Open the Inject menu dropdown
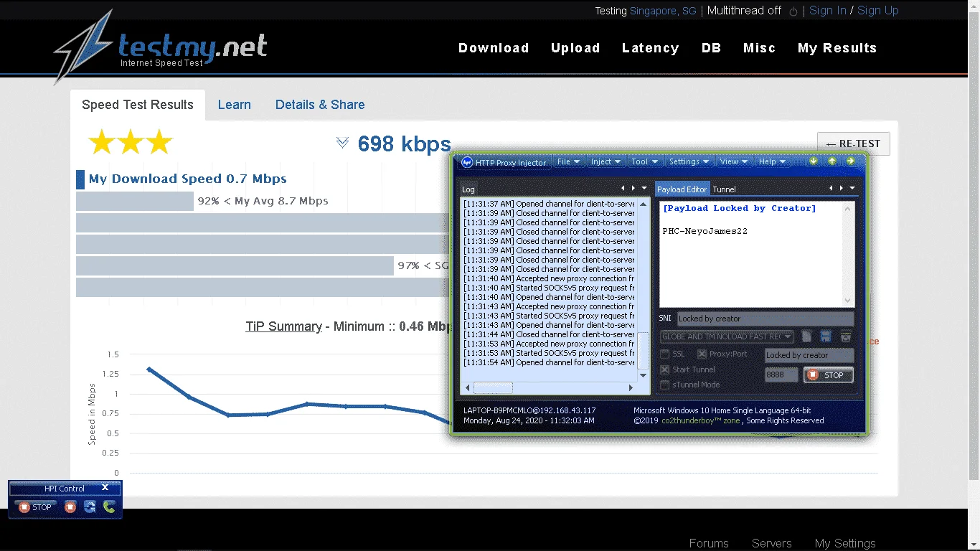Viewport: 980px width, 551px height. pos(606,161)
